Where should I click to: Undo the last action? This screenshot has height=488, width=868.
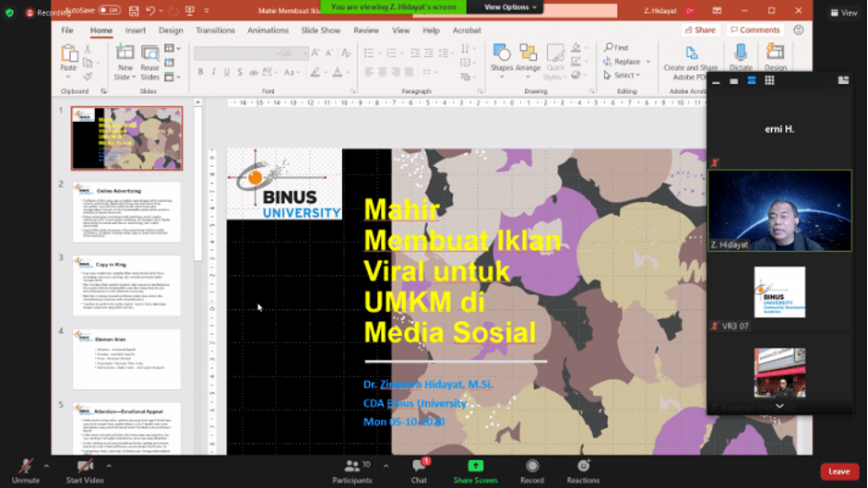pyautogui.click(x=150, y=10)
